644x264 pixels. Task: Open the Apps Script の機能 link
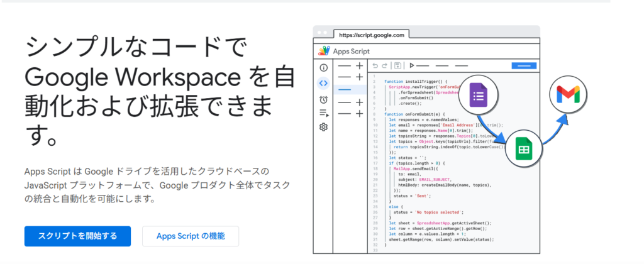pyautogui.click(x=190, y=236)
